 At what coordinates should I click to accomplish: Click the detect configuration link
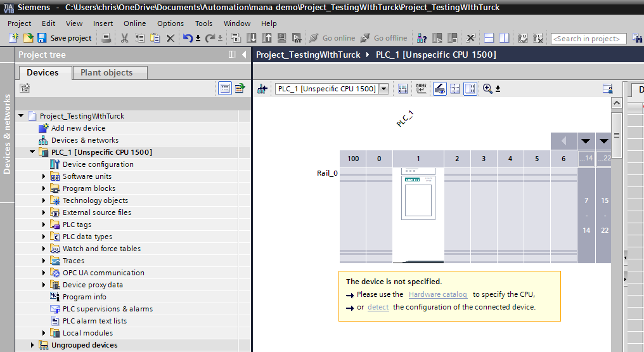(378, 307)
